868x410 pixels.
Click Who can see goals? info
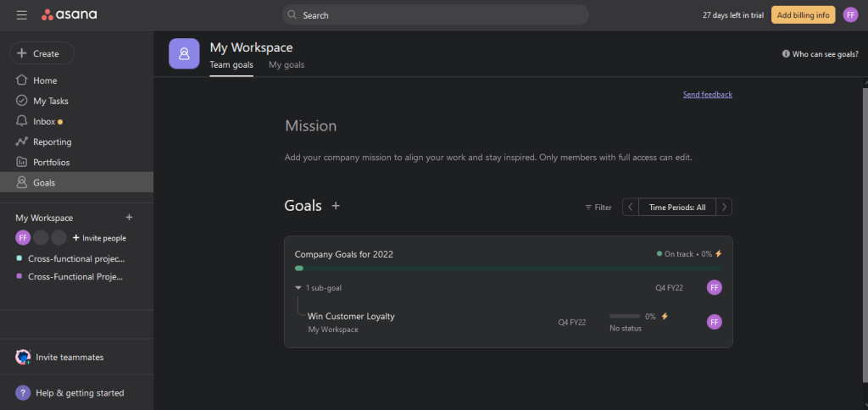[x=821, y=54]
